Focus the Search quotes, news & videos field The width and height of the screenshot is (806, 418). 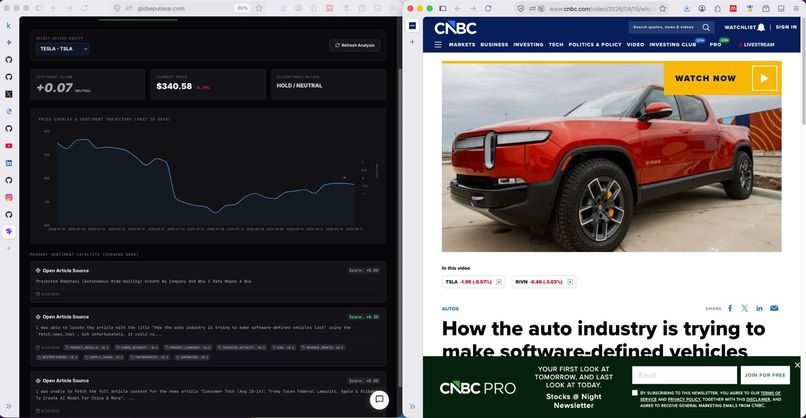[x=664, y=27]
